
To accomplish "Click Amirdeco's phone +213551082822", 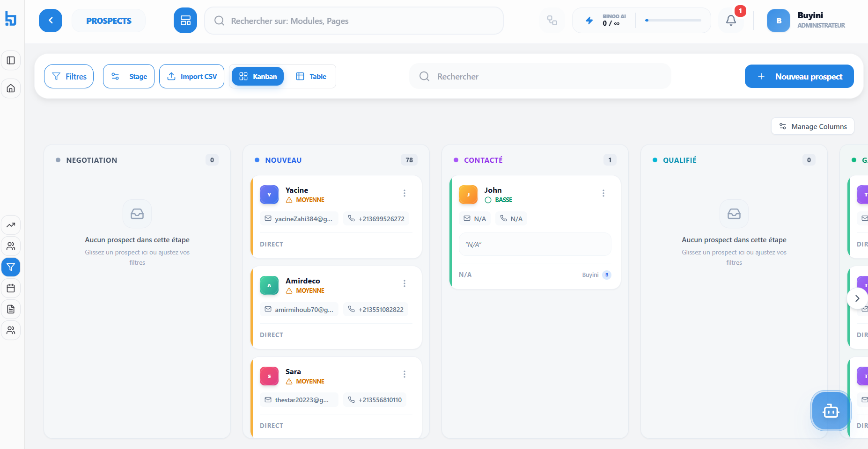I will point(376,310).
